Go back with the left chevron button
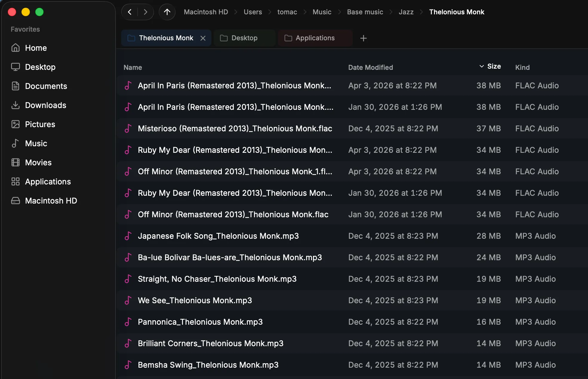Image resolution: width=588 pixels, height=379 pixels. click(130, 12)
